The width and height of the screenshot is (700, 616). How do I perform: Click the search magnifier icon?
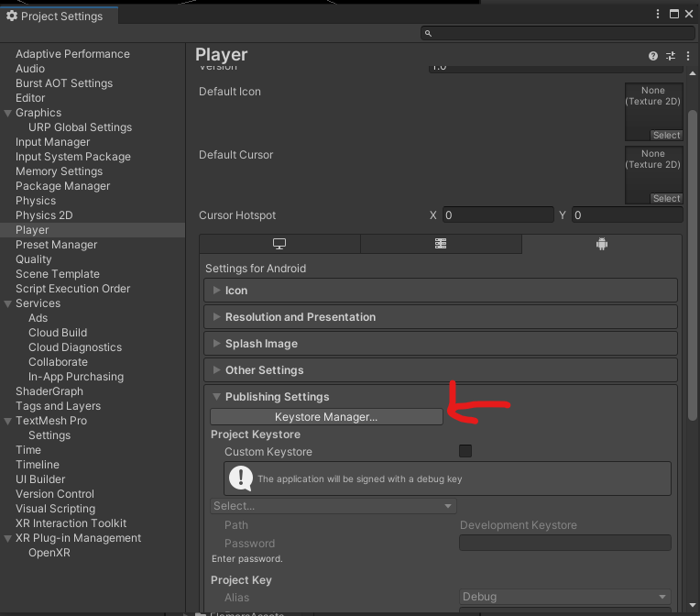pyautogui.click(x=428, y=33)
